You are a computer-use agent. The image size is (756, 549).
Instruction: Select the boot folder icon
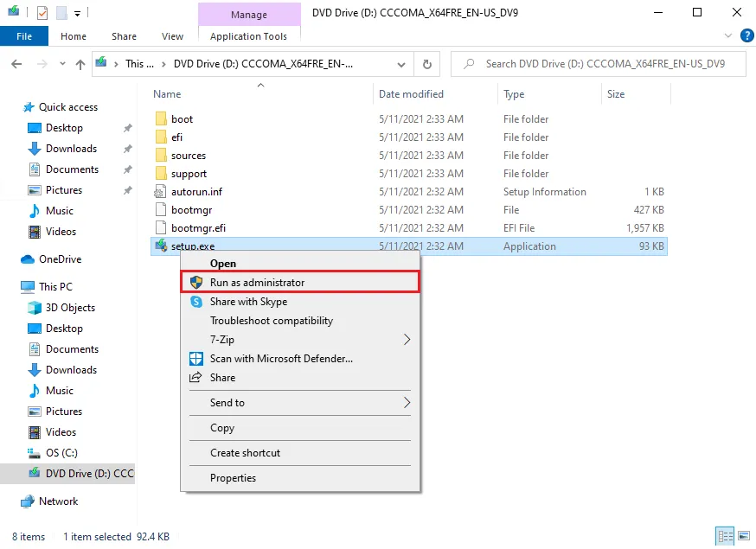click(161, 118)
